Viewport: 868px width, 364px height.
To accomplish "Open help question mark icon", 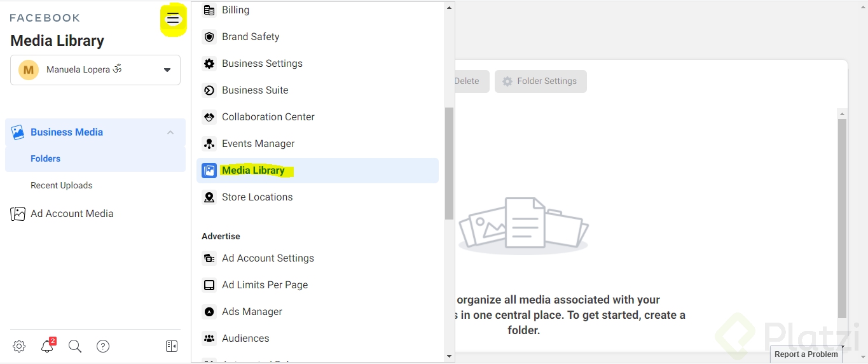I will pyautogui.click(x=103, y=346).
